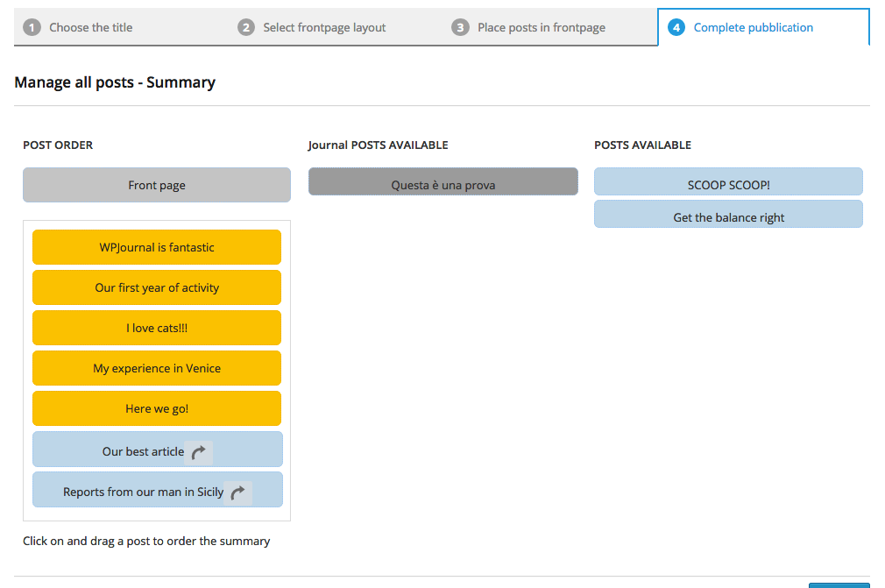Select the Questa è una prova journal post
This screenshot has height=588, width=885.
pyautogui.click(x=442, y=182)
